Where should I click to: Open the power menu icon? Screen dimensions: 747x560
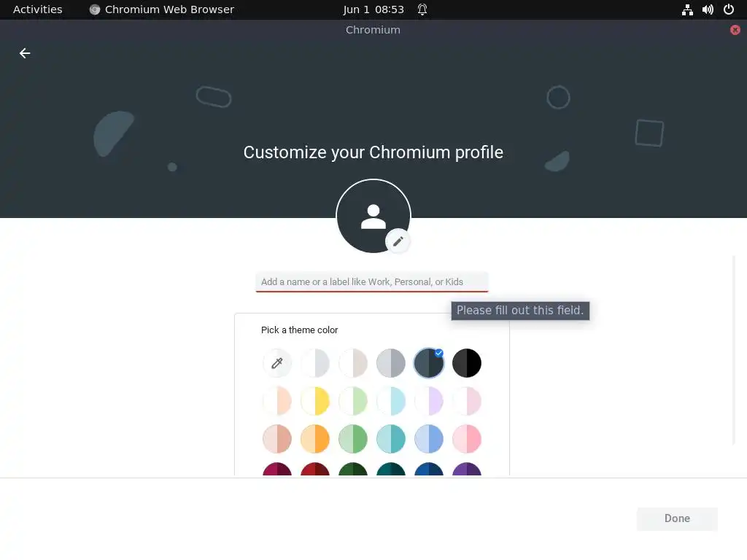tap(729, 9)
